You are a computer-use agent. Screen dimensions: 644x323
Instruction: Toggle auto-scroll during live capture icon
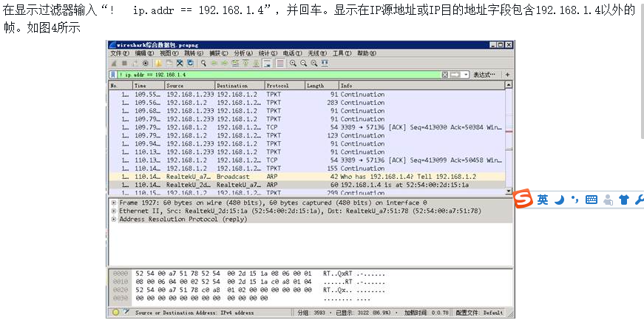(x=267, y=64)
